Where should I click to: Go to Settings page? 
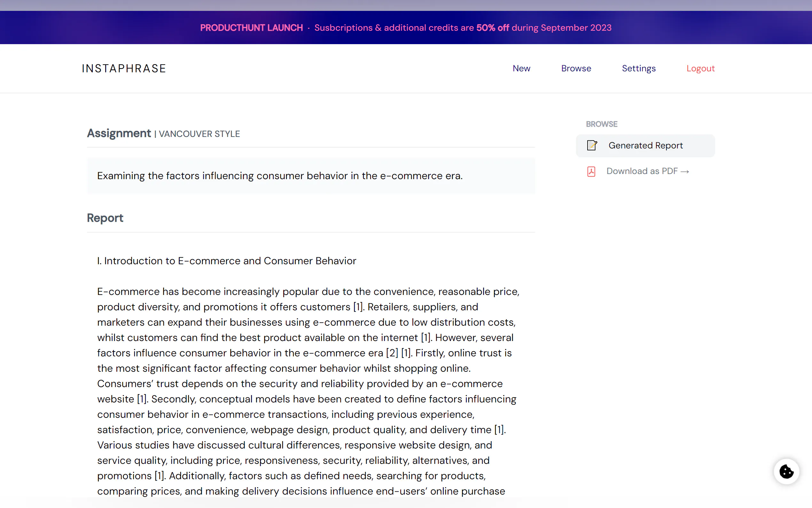click(638, 68)
